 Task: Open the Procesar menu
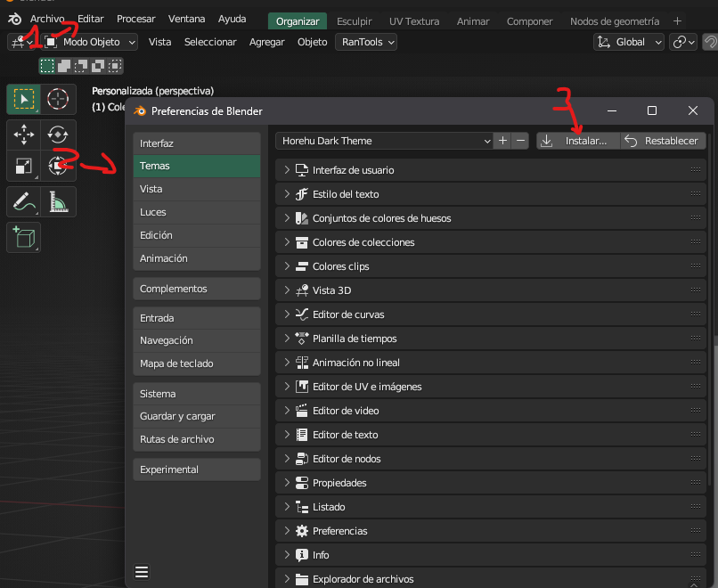coord(136,20)
